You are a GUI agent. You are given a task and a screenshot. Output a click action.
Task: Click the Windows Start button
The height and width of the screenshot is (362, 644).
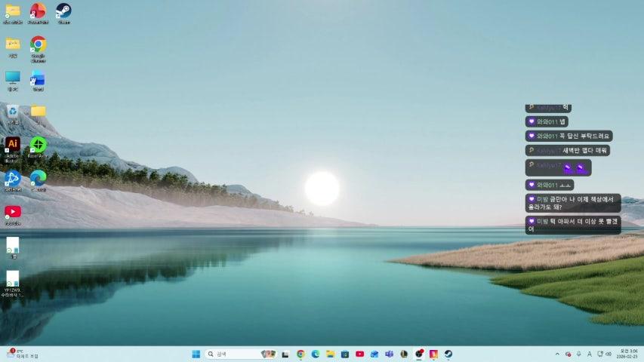tap(196, 354)
